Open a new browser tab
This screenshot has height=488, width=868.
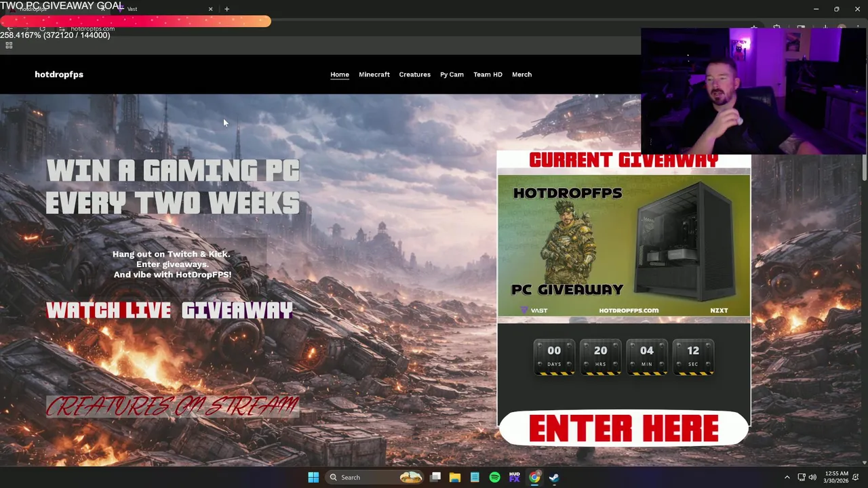(x=226, y=9)
